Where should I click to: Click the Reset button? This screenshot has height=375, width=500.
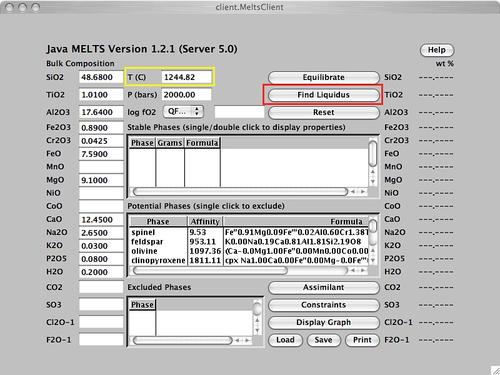(323, 112)
